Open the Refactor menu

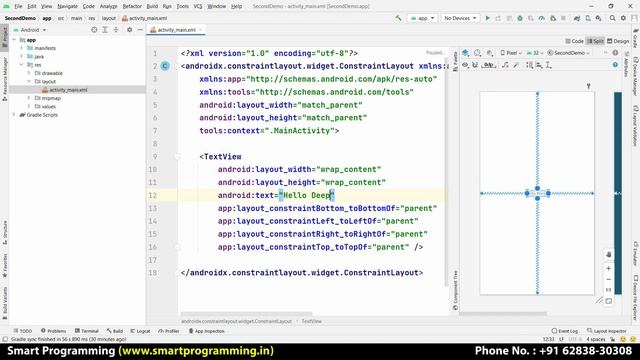[x=132, y=6]
